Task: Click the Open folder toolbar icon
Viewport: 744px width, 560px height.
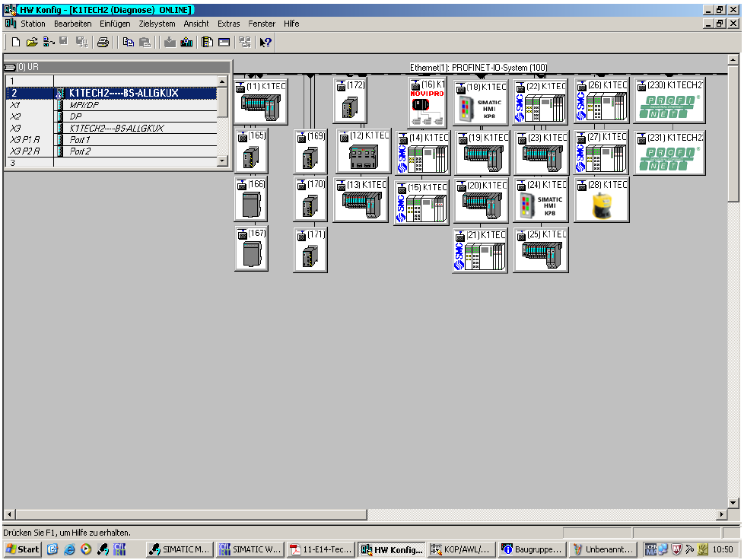Action: [x=32, y=43]
